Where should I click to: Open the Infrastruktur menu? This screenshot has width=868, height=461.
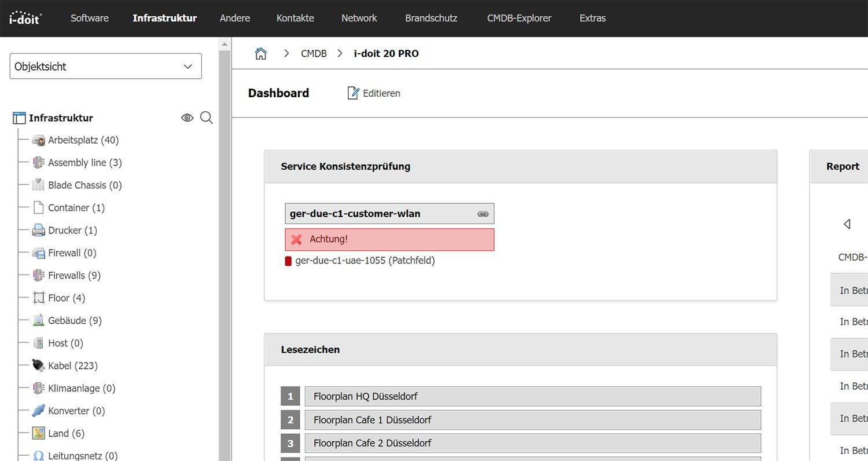(x=165, y=18)
